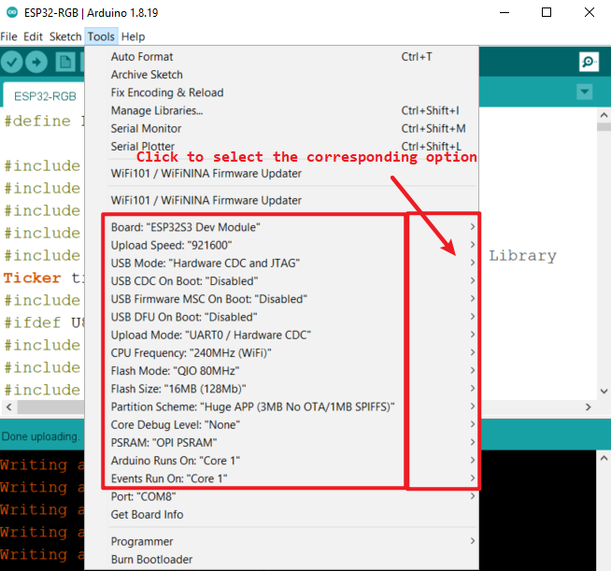611x571 pixels.
Task: Open the tab dropdown arrow button
Action: [584, 92]
